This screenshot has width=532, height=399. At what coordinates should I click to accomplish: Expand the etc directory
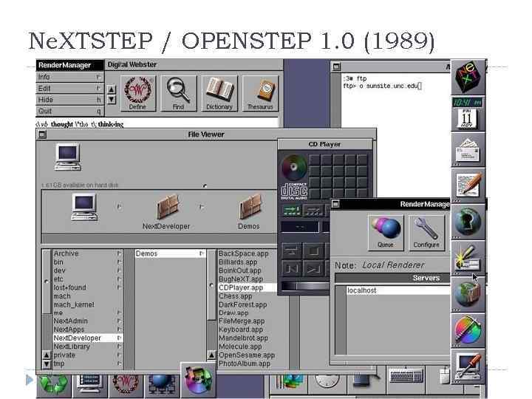(x=119, y=279)
